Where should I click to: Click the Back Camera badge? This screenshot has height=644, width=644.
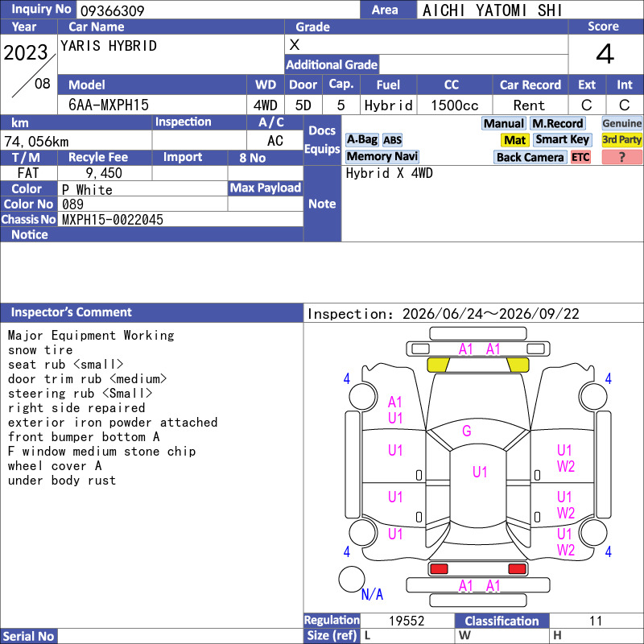(x=530, y=157)
